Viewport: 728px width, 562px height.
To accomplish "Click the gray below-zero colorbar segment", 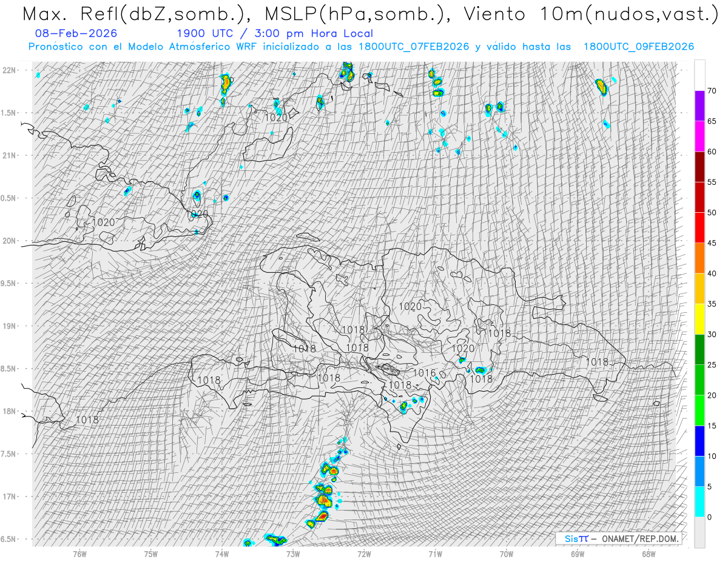I will click(699, 532).
